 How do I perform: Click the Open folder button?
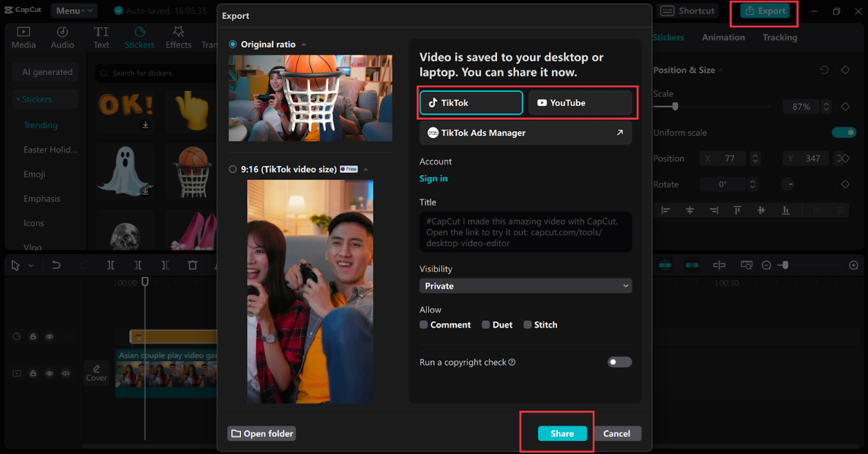tap(262, 434)
